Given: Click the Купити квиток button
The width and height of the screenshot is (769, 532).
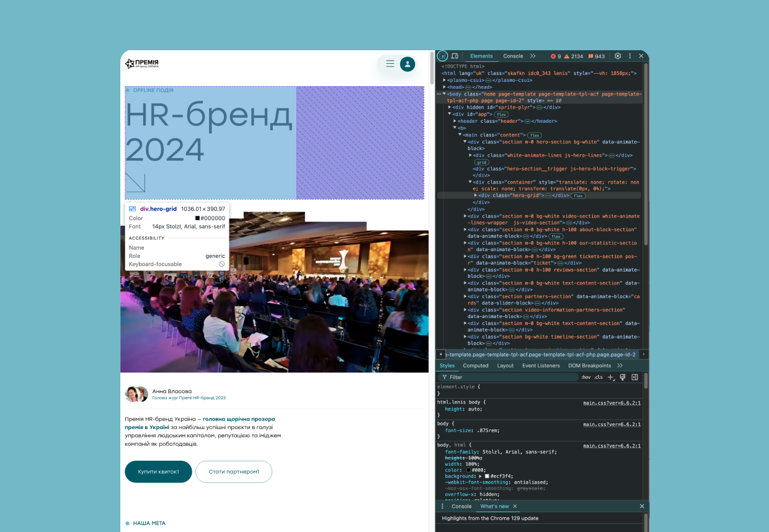Looking at the screenshot, I should click(158, 472).
